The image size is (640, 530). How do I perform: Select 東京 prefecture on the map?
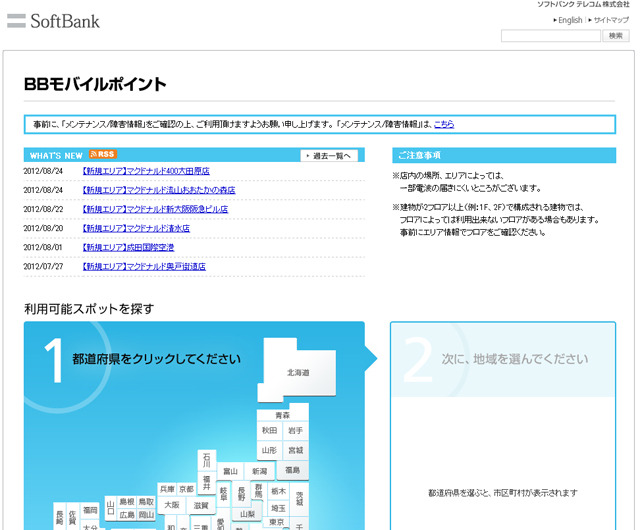point(277,522)
